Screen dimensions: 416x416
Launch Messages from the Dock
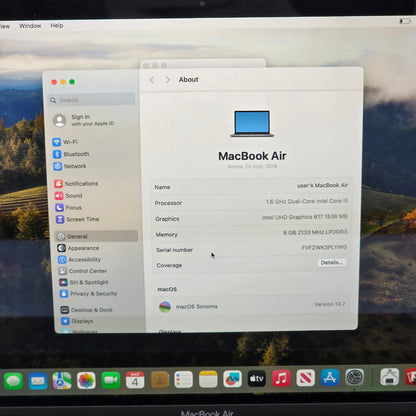coord(13,381)
